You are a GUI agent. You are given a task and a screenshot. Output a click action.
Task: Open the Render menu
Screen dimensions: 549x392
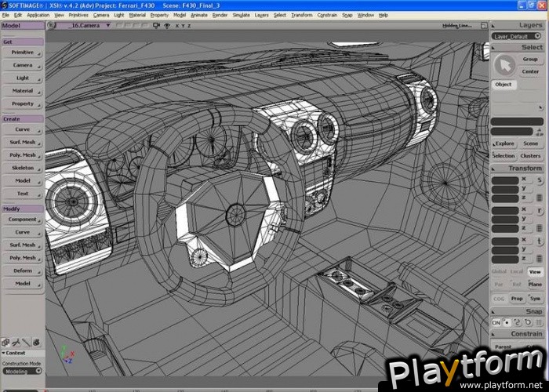(220, 15)
